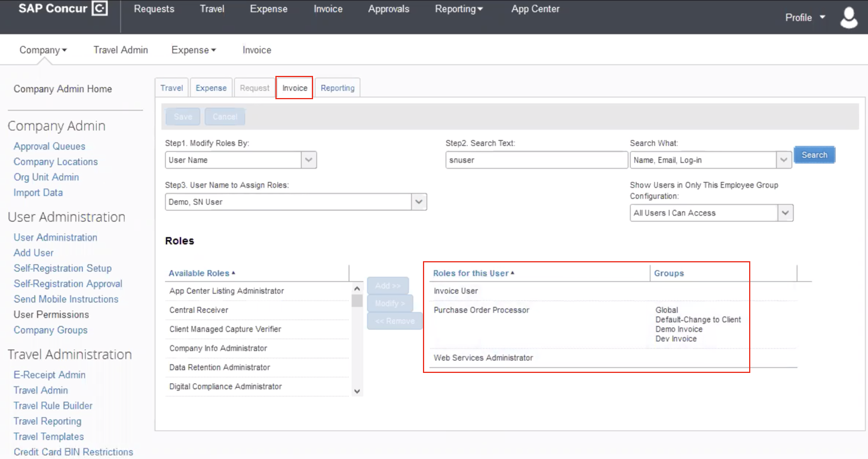Expand the Company submenu
The image size is (868, 459).
click(43, 50)
